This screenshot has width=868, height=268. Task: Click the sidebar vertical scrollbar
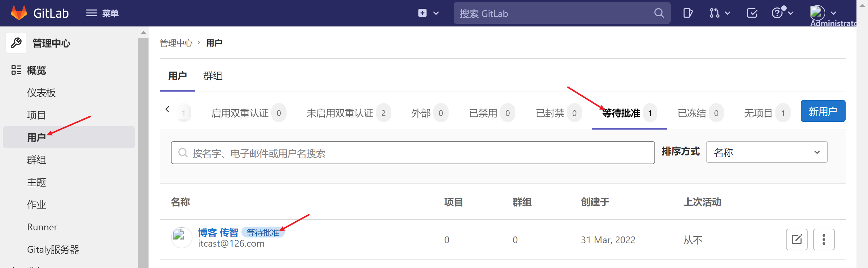point(143,153)
